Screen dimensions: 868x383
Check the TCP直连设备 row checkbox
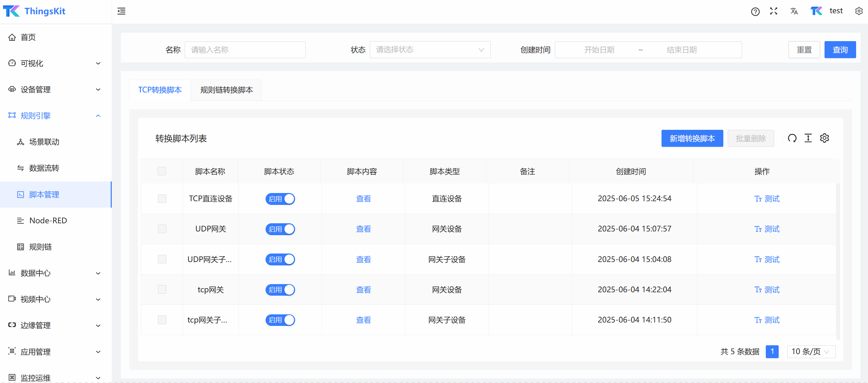point(162,199)
